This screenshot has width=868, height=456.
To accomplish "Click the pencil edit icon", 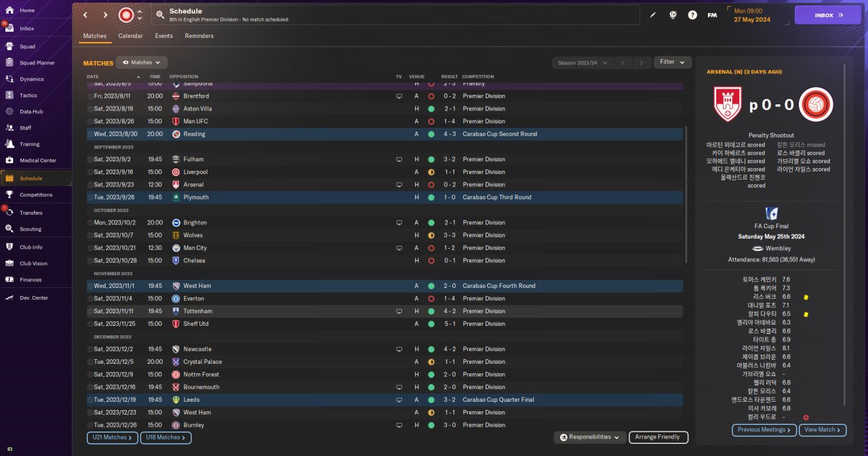I will point(653,15).
